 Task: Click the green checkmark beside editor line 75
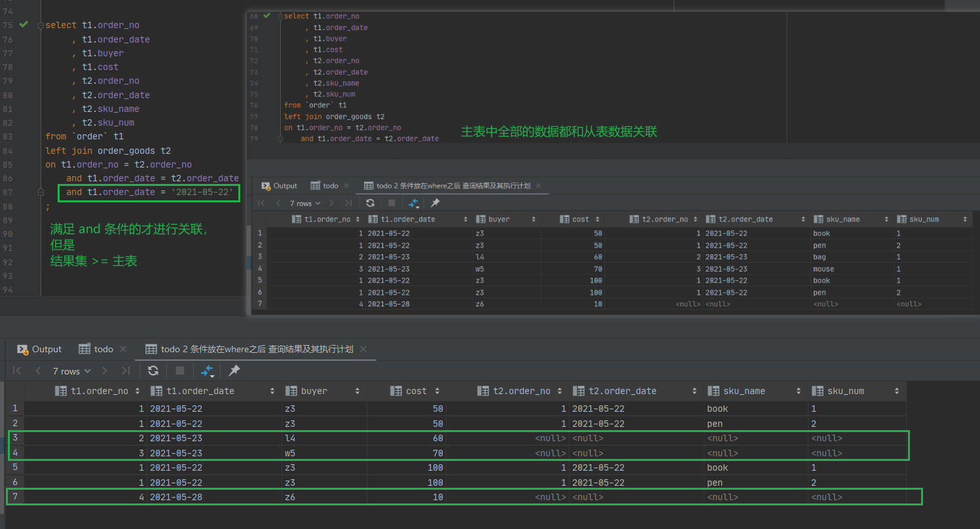pos(24,25)
